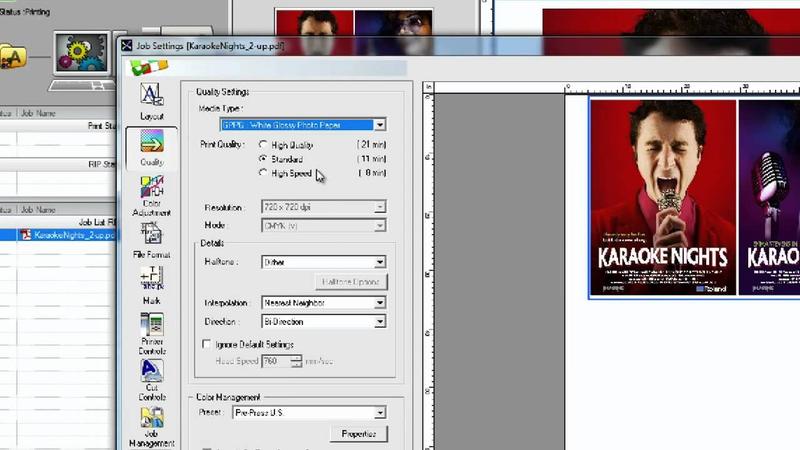Click the Head Speed value field

(x=277, y=361)
